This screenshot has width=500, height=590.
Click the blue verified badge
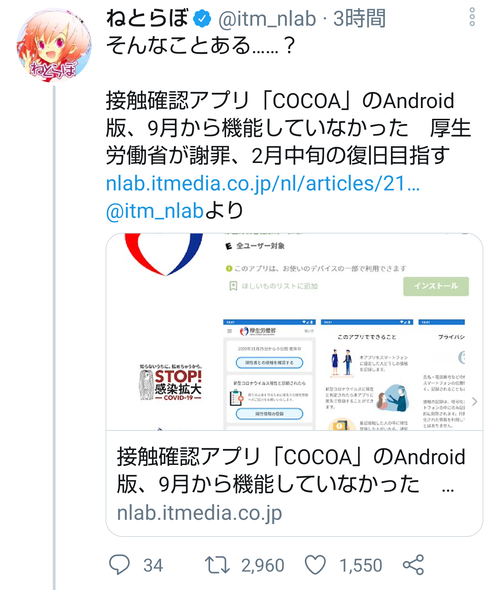202,19
